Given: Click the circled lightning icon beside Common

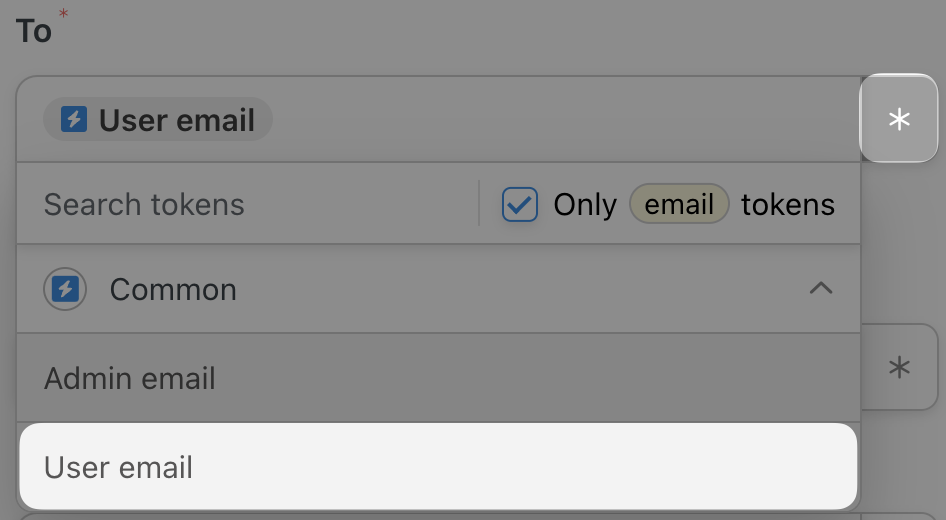Looking at the screenshot, I should (65, 289).
